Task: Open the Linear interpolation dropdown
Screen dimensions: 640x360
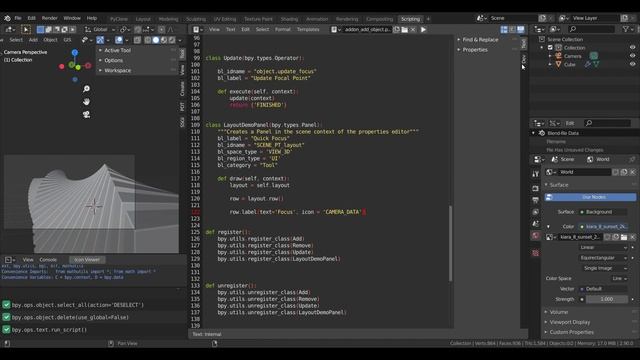Action: [603, 247]
